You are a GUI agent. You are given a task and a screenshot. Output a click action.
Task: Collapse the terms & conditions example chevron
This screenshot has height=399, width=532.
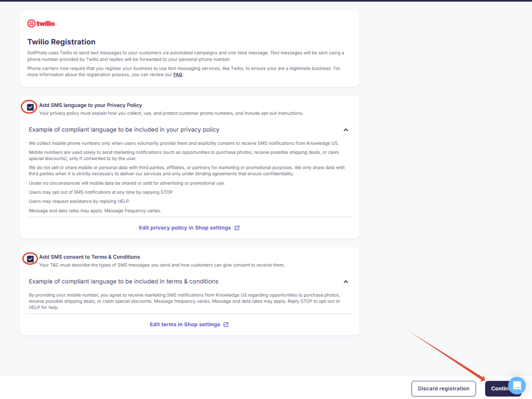(346, 282)
